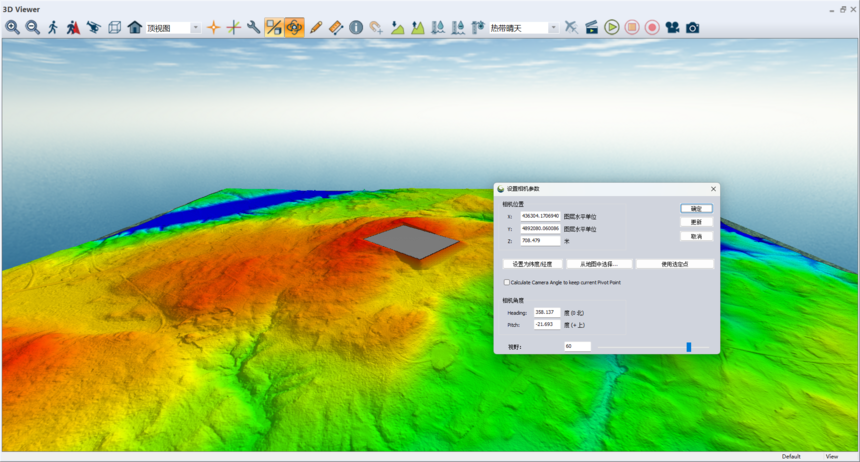Screen dimensions: 860x462
Task: Click the Heading input field
Action: tap(546, 312)
